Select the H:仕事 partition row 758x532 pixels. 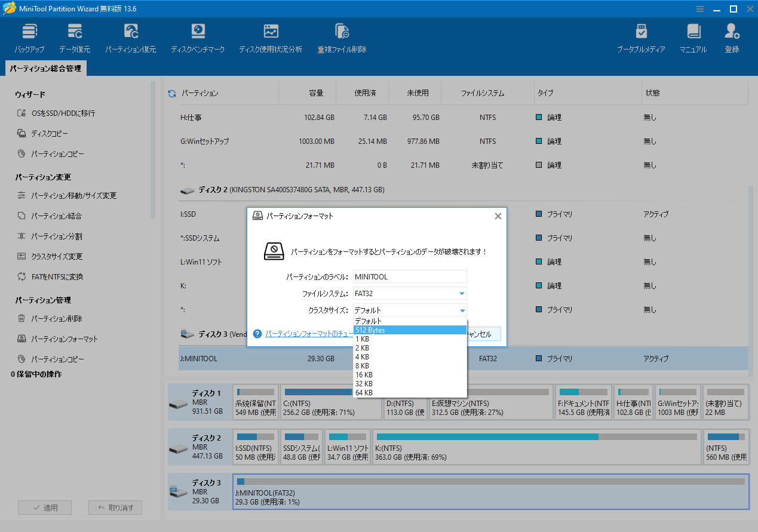464,118
